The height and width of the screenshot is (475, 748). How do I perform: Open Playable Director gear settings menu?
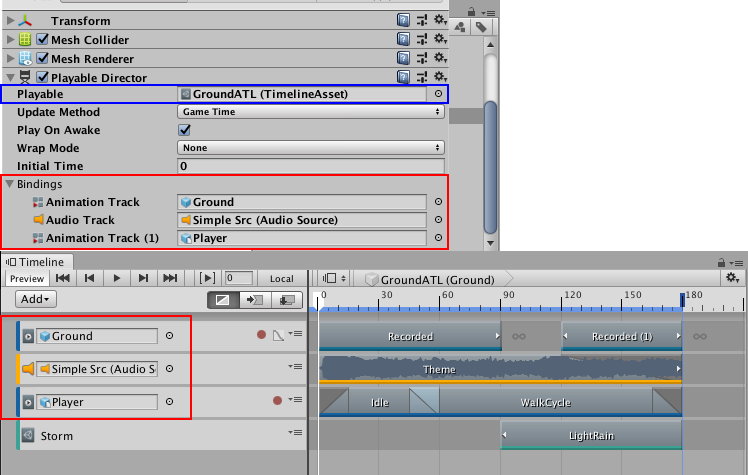point(438,77)
